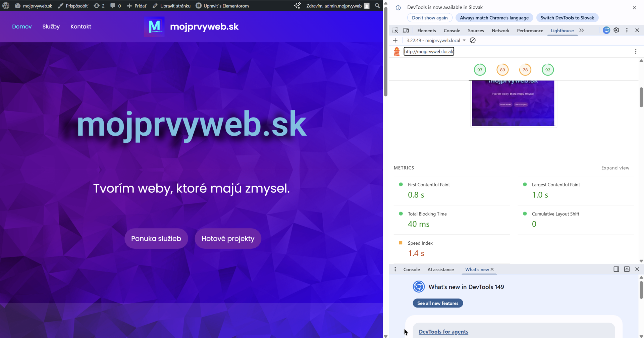Close the DevTools drawer
The image size is (644, 338).
point(637,269)
